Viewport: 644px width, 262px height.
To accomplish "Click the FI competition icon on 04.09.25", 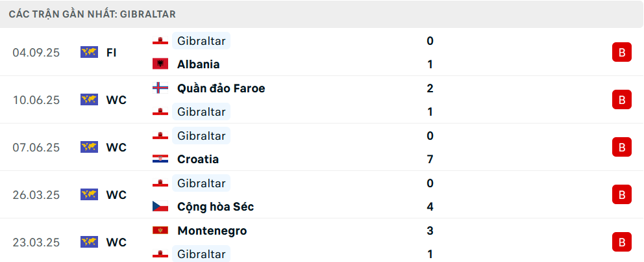I will (89, 53).
